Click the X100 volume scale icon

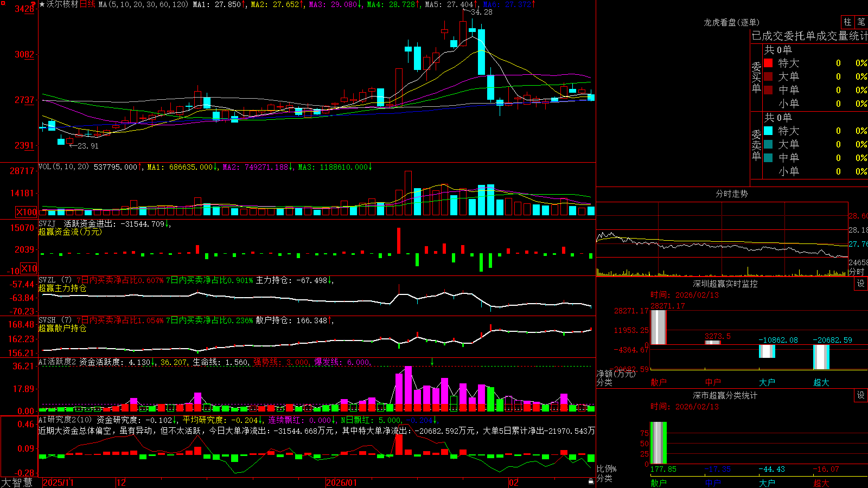[x=27, y=212]
